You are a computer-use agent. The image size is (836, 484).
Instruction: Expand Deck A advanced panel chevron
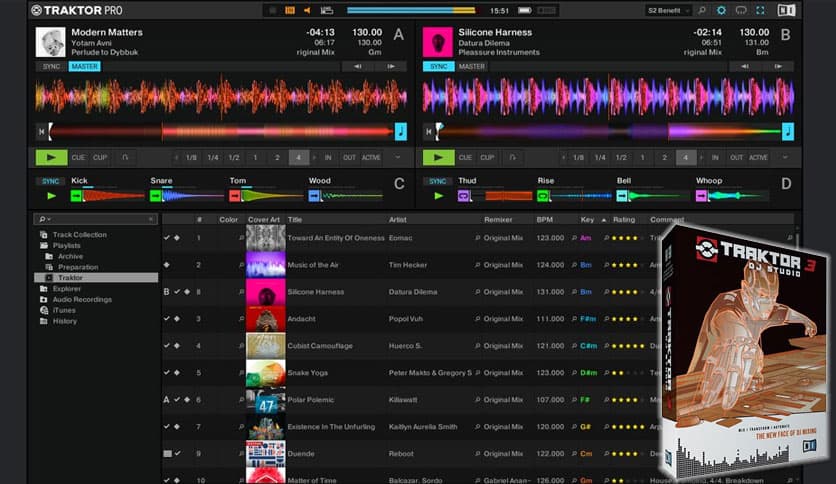pos(398,157)
